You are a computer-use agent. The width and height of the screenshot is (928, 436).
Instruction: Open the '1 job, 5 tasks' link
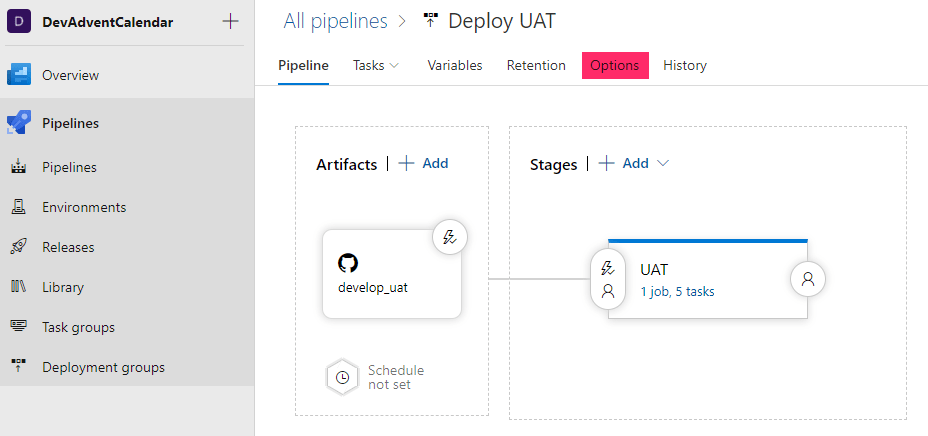pos(677,292)
